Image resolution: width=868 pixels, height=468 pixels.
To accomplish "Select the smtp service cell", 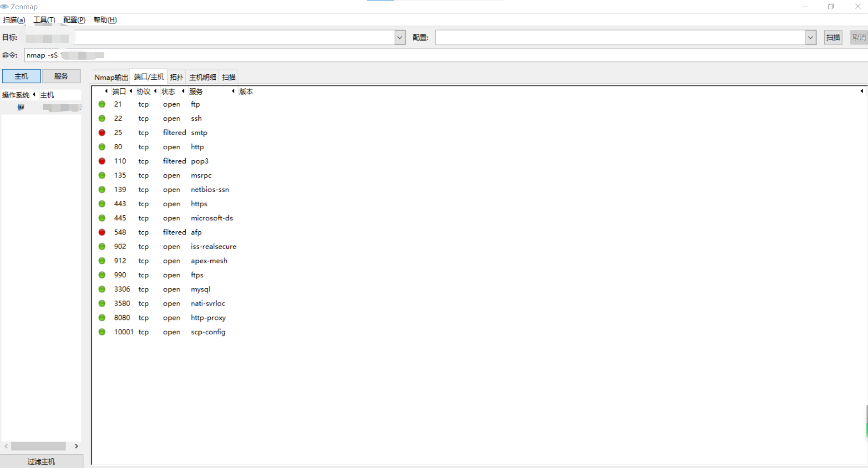I will [199, 132].
